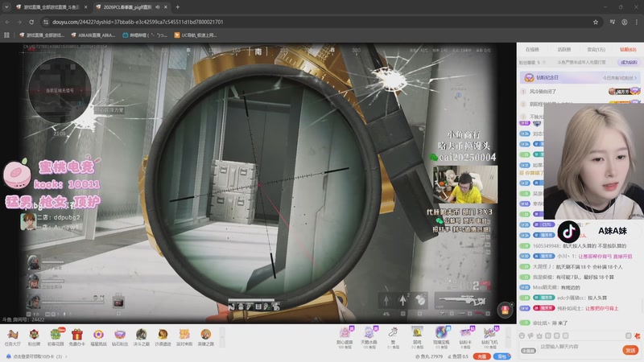Send the 弱鸡 gift

(417, 337)
